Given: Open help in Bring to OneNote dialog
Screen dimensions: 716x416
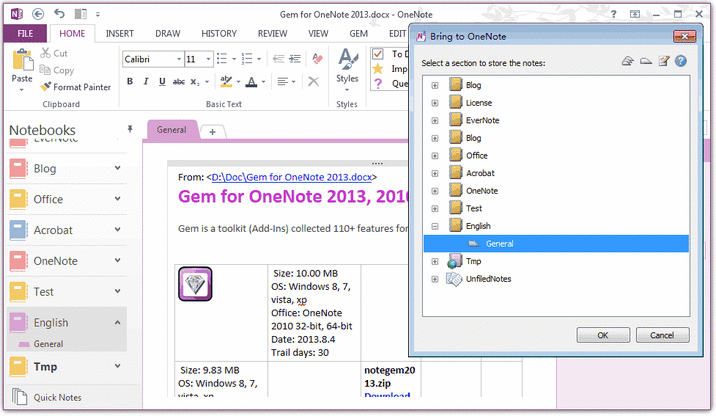Looking at the screenshot, I should [x=681, y=61].
